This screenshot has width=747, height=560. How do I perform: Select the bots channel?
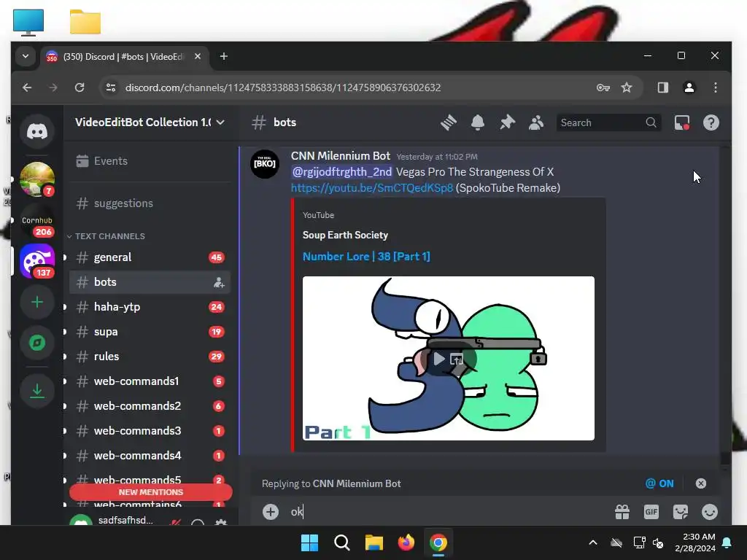point(149,282)
